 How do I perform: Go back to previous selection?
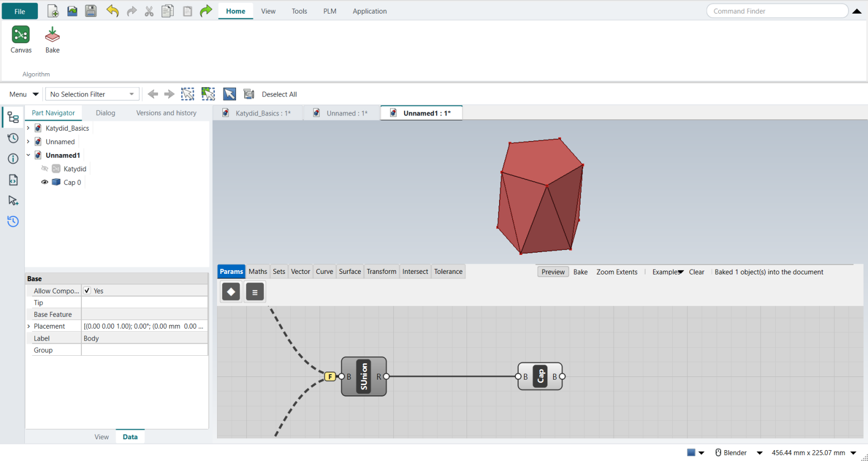click(153, 94)
